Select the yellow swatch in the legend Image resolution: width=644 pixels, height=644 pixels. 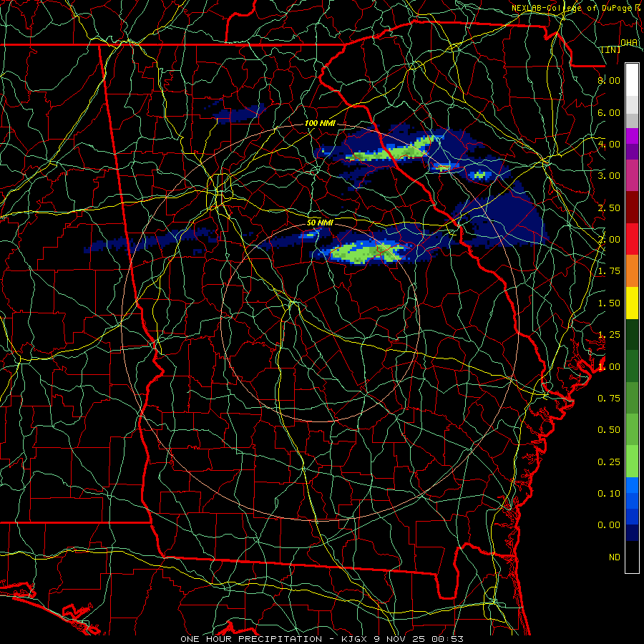pyautogui.click(x=632, y=303)
